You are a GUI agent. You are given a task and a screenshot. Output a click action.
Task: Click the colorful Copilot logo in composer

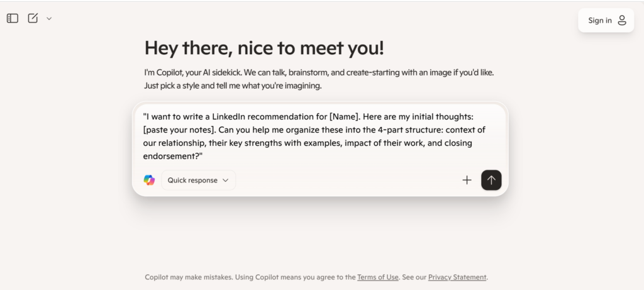[149, 180]
